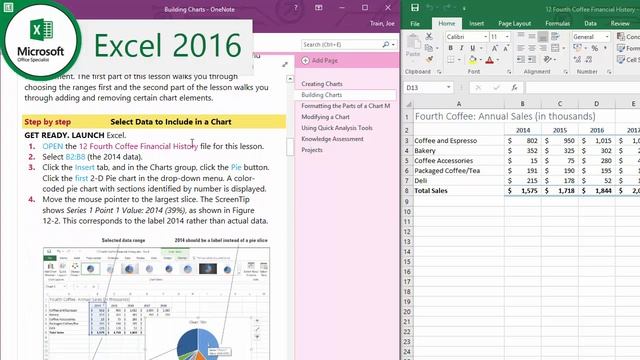Click the Format as Table icon

[621, 48]
